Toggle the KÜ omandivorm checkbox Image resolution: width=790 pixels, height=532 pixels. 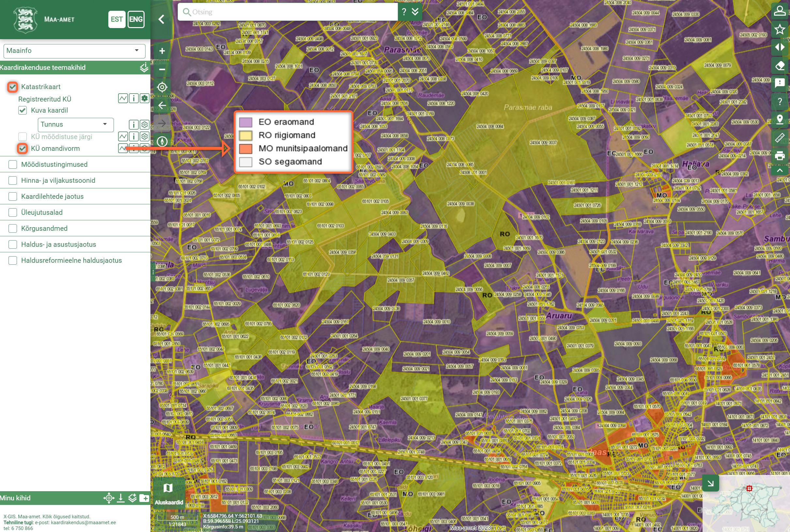coord(23,148)
